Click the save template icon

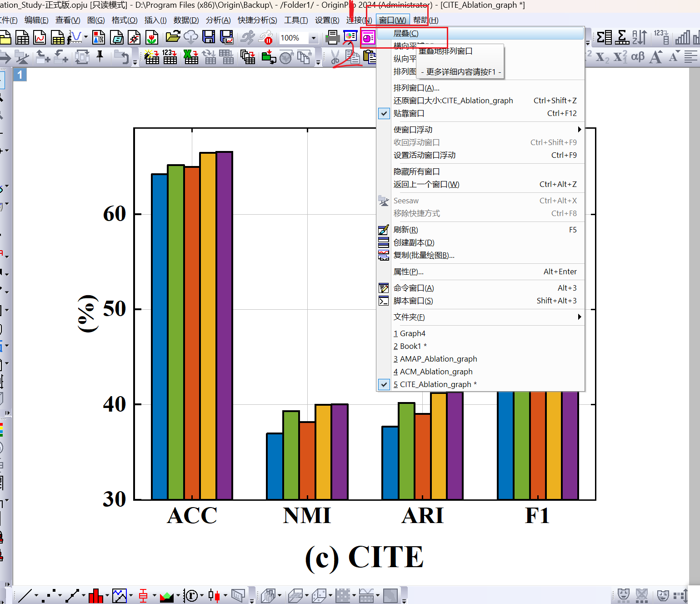226,37
